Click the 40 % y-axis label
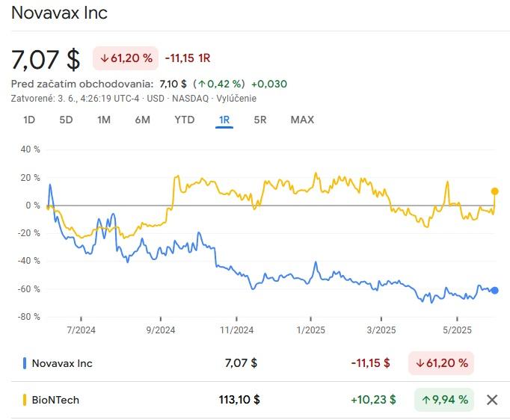510x420 pixels. point(30,149)
